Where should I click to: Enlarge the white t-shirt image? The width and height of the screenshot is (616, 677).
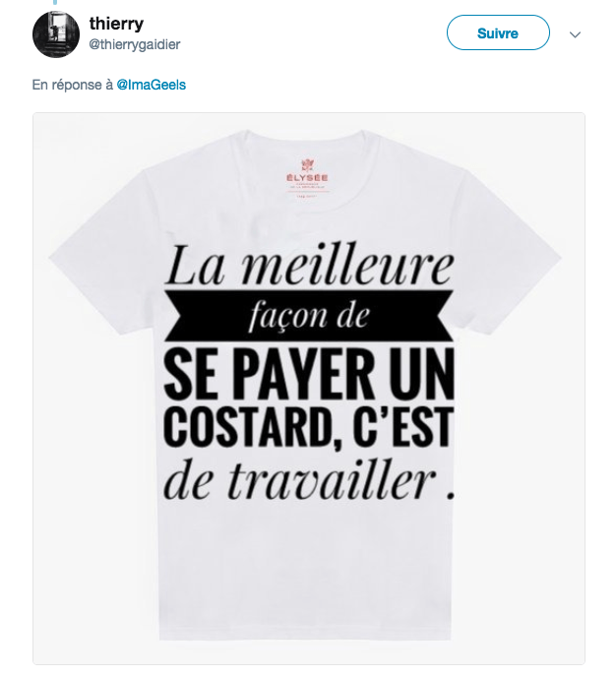(x=309, y=389)
